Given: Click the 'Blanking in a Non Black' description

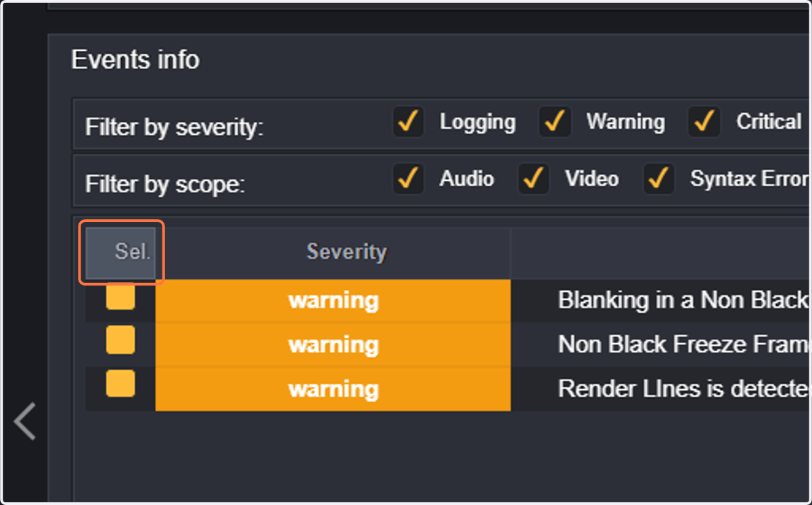Looking at the screenshot, I should pos(683,300).
